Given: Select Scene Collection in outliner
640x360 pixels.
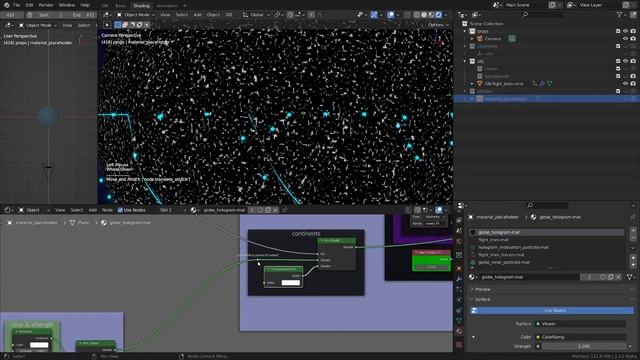Looking at the screenshot, I should [486, 24].
